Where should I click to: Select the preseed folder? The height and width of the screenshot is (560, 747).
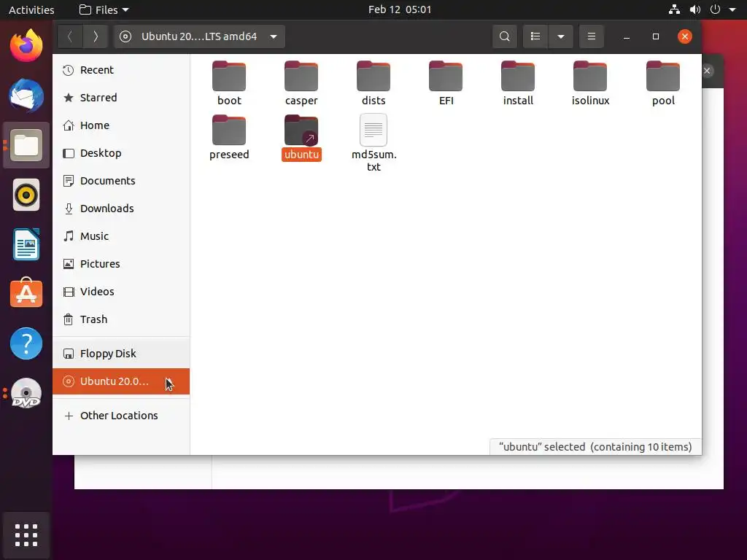(229, 138)
